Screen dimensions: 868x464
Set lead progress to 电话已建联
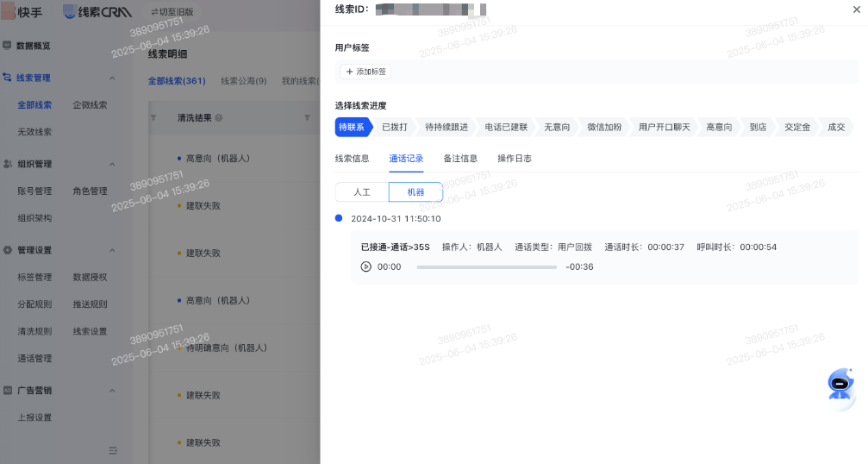coord(506,128)
